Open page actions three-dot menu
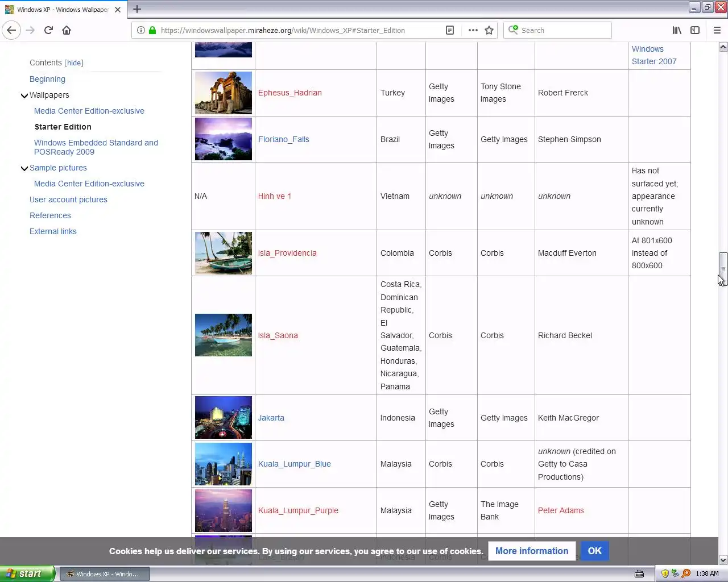Viewport: 728px width, 582px height. 473,30
